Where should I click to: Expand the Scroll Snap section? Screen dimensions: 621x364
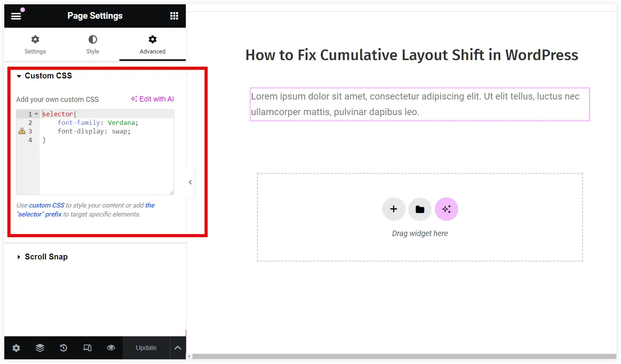[42, 257]
